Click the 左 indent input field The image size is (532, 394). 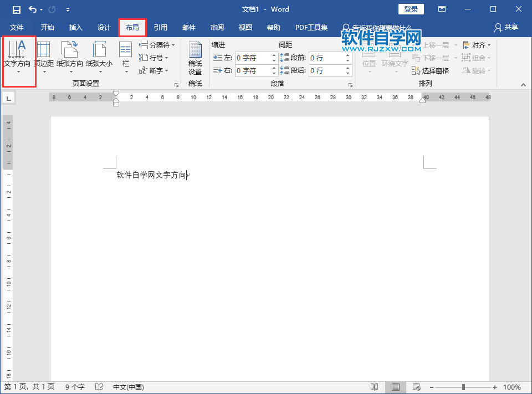[x=252, y=57]
